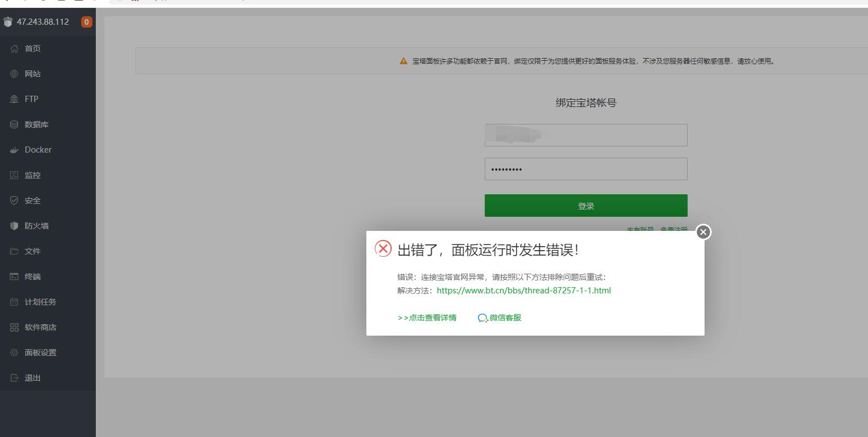The width and height of the screenshot is (868, 437).
Task: Click the monitor chart icon beside 监控
Action: point(14,175)
